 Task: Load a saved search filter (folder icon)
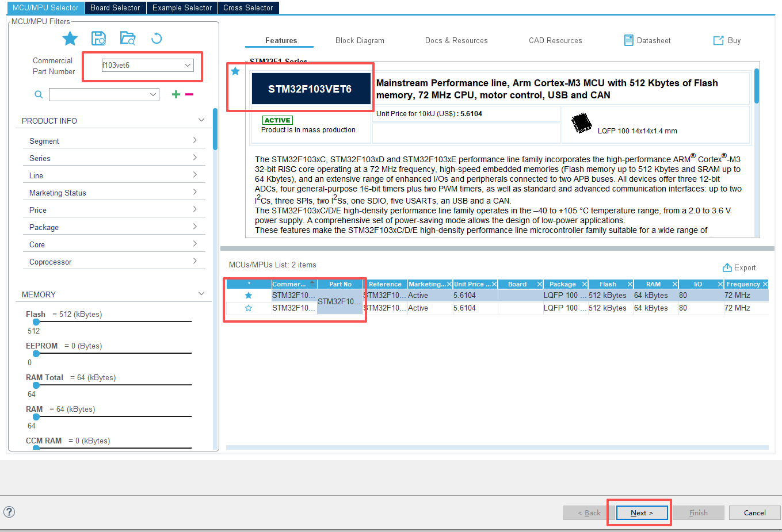(x=128, y=39)
